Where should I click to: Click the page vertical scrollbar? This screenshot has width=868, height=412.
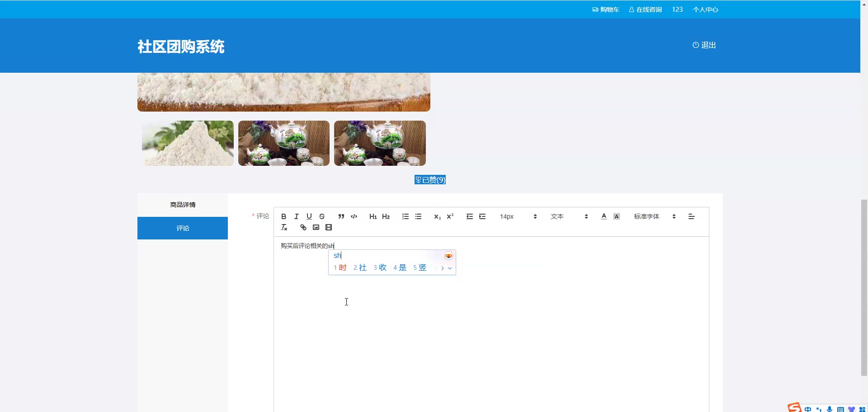[864, 287]
